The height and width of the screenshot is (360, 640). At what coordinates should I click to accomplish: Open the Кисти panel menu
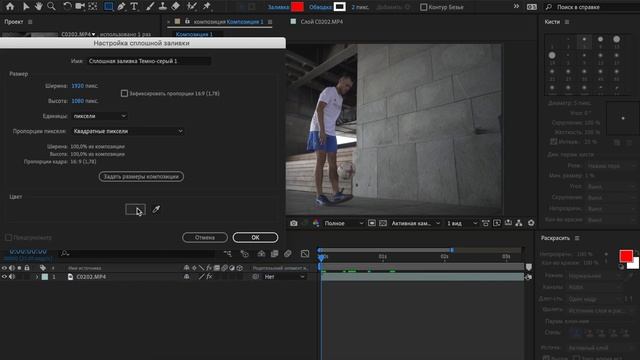tap(567, 22)
